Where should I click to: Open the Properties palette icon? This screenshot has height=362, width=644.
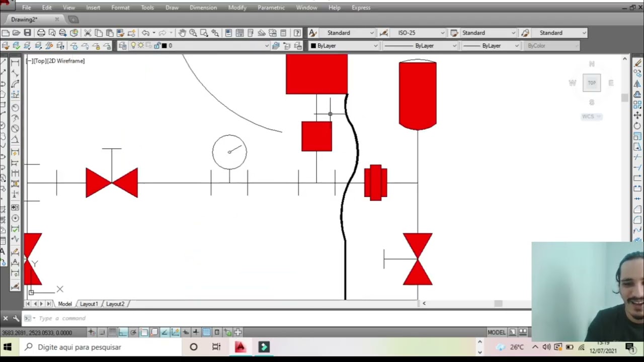pos(229,33)
